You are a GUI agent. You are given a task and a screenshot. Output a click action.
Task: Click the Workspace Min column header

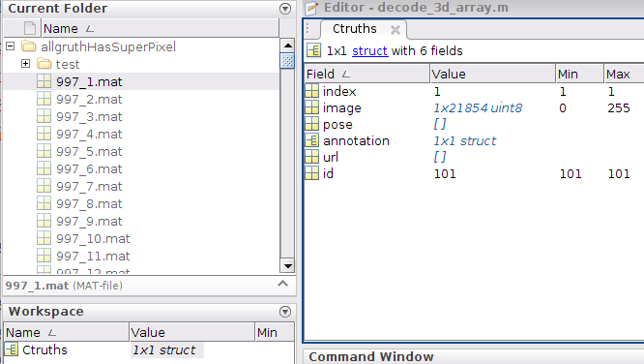(x=275, y=332)
